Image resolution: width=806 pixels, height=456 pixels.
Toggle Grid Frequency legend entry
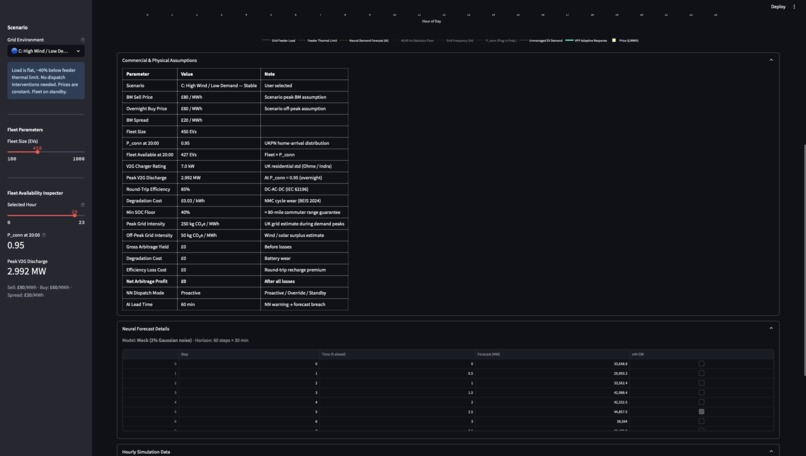(x=455, y=40)
